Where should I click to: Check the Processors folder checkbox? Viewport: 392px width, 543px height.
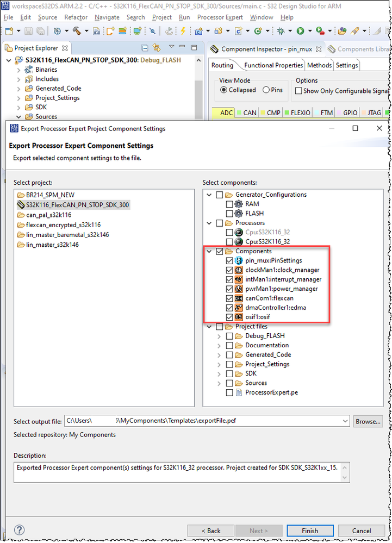coord(219,223)
